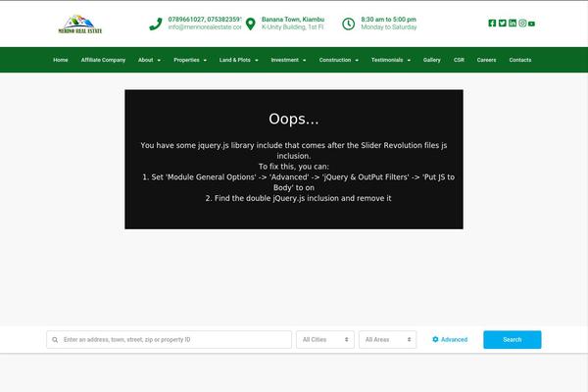
Task: Click the phone numbers 0789661027 text
Action: click(205, 20)
